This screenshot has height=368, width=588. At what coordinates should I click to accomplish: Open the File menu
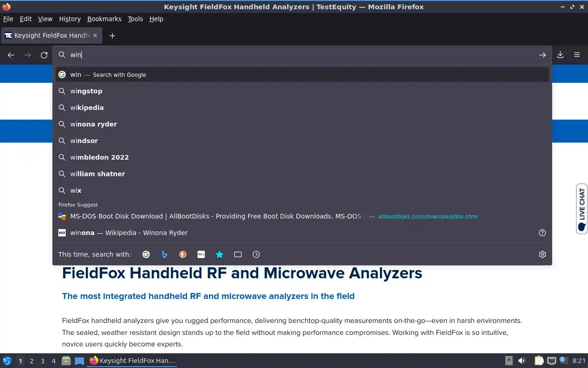point(8,19)
